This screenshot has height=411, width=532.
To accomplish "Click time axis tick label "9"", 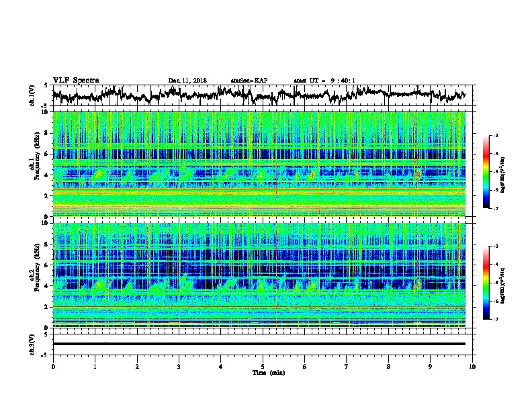I will coord(430,367).
